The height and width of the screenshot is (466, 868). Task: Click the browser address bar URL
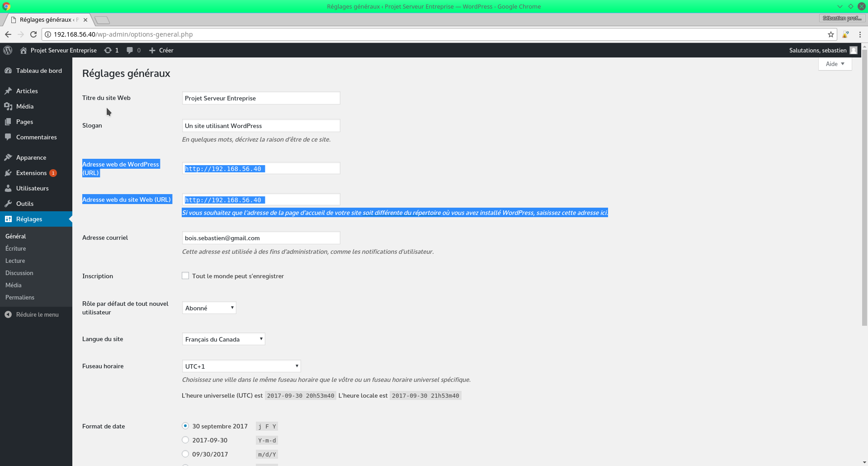click(x=123, y=34)
